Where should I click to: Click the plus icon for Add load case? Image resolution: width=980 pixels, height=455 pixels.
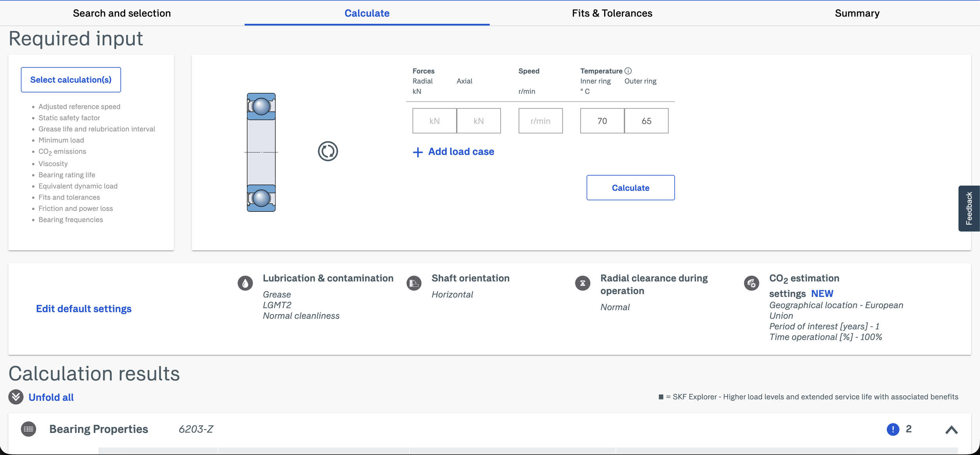coord(418,152)
